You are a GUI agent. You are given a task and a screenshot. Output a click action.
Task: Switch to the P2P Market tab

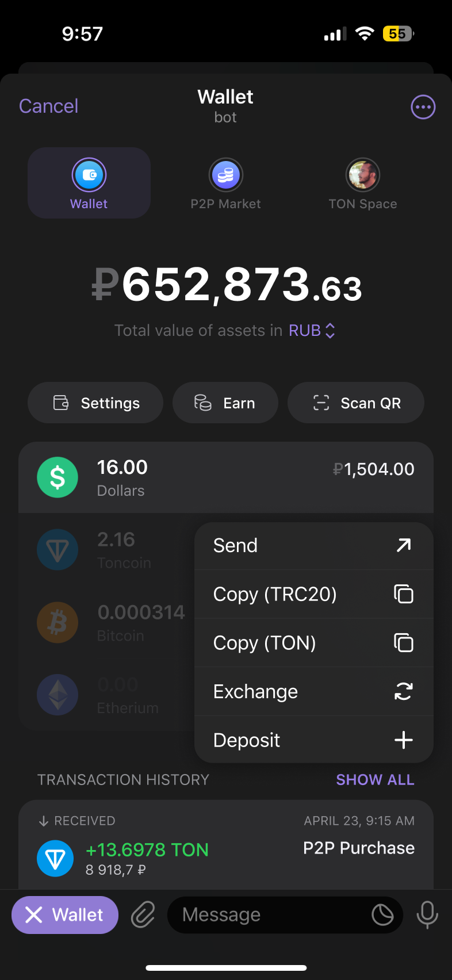click(x=225, y=184)
